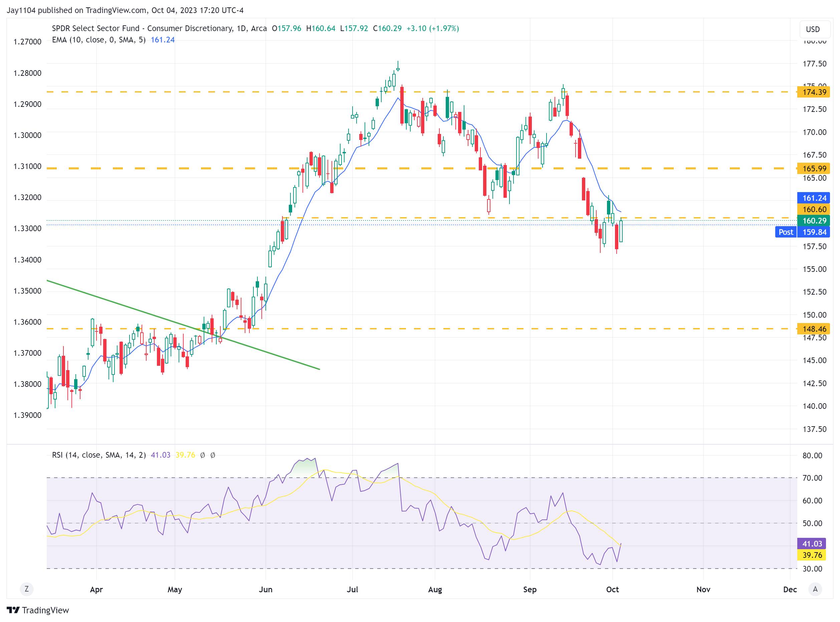Click the 1.27000 left scale label

[27, 42]
